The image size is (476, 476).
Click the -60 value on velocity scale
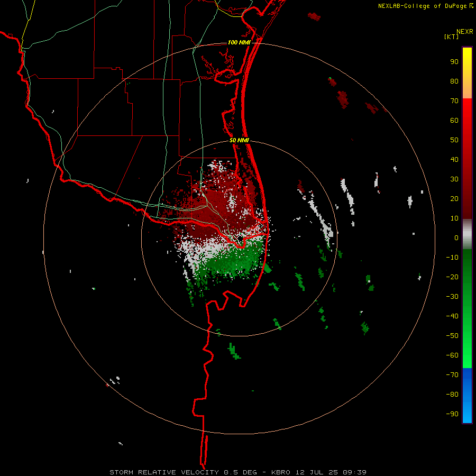(x=452, y=355)
